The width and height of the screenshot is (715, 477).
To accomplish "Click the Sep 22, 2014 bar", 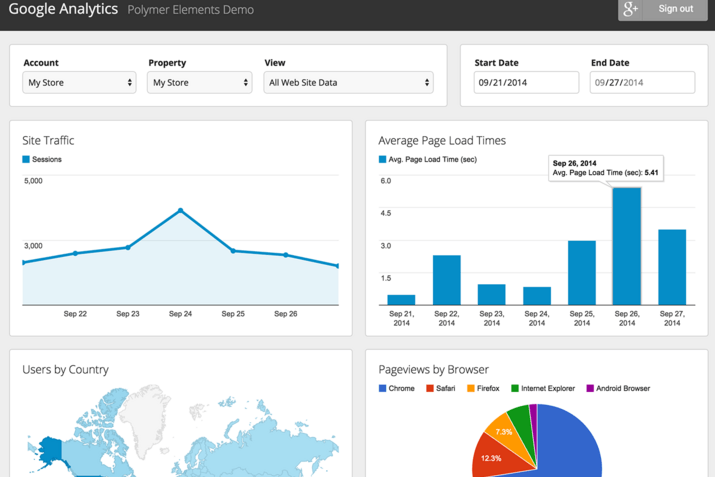I will pyautogui.click(x=446, y=280).
